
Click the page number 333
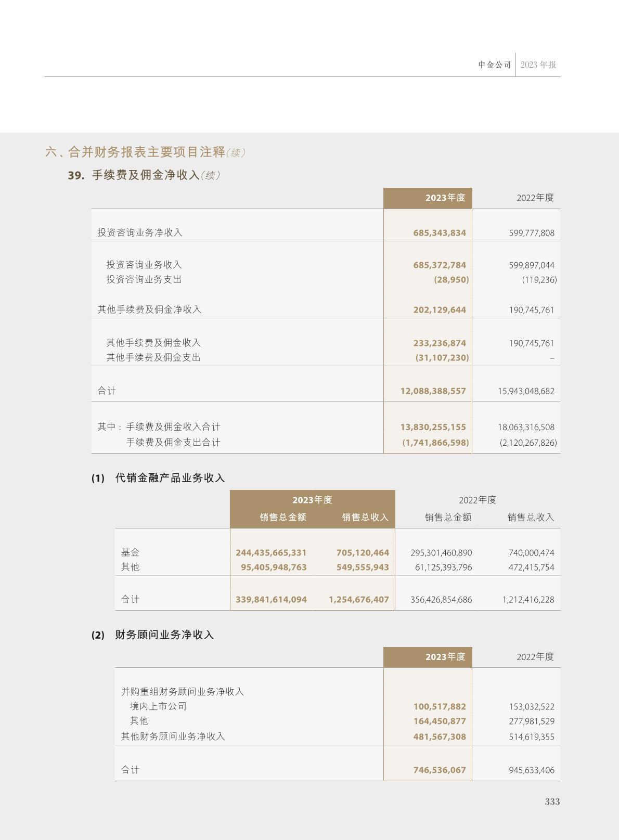(552, 802)
